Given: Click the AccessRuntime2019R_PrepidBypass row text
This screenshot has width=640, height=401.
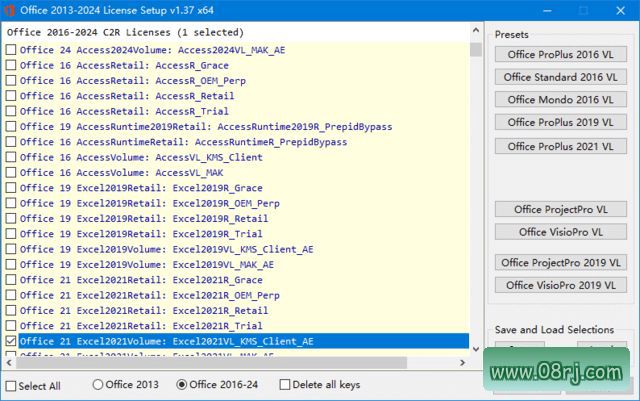Looking at the screenshot, I should tap(206, 127).
